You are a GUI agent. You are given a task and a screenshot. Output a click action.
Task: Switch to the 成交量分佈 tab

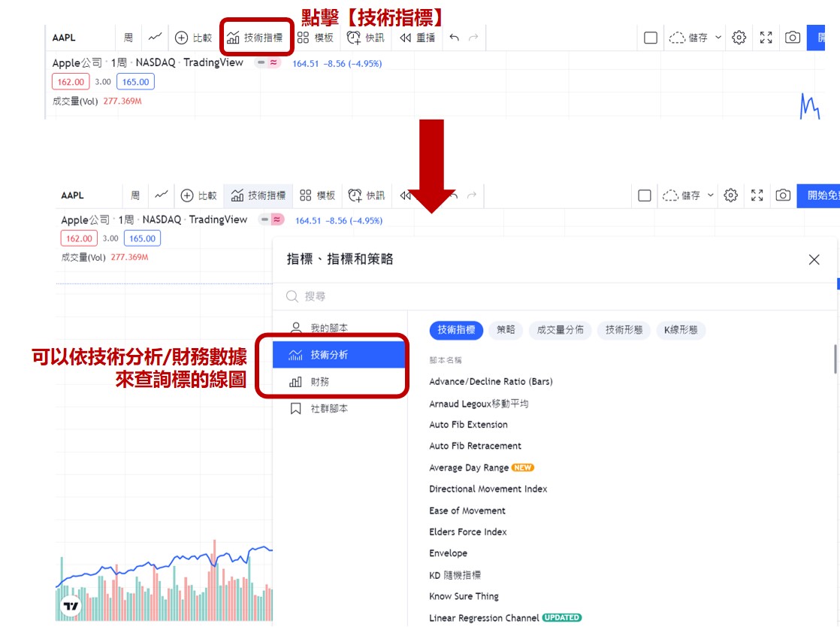point(560,330)
